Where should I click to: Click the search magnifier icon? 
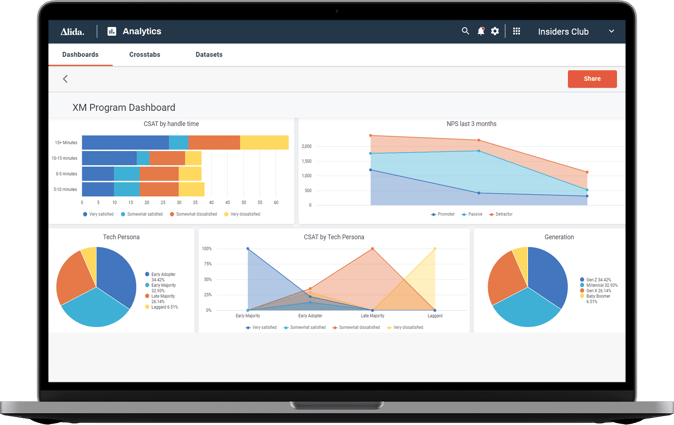pos(465,31)
